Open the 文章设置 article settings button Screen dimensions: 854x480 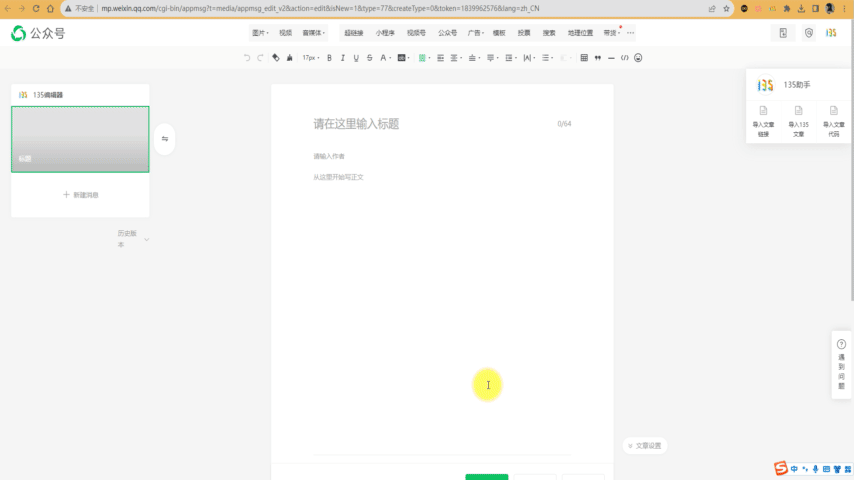[643, 445]
